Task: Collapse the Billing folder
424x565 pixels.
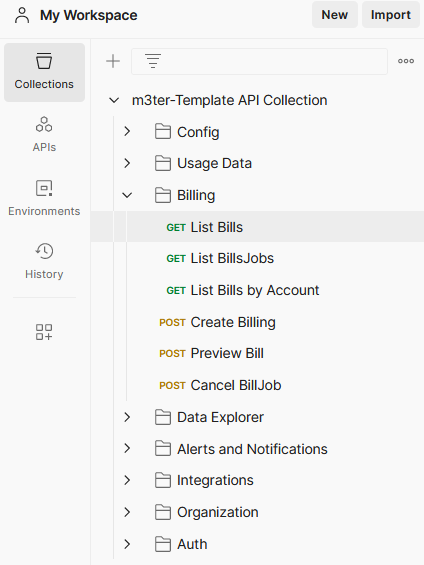Action: point(127,195)
